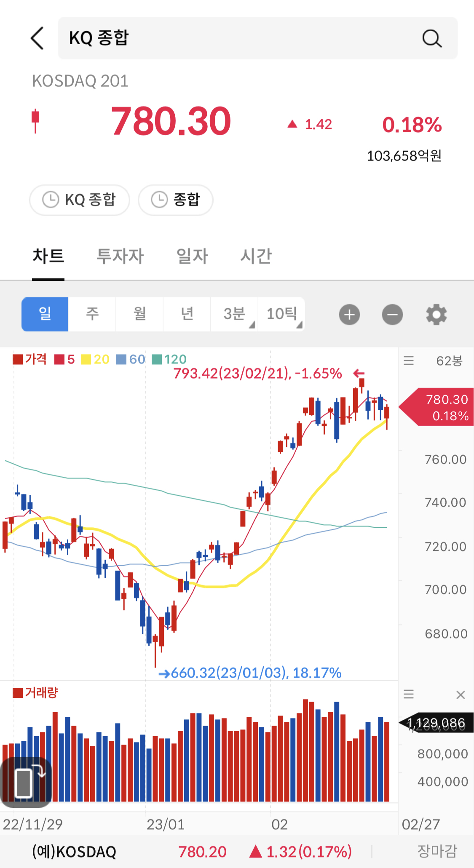This screenshot has width=474, height=868.
Task: Tap the screen rotate floating icon
Action: pyautogui.click(x=26, y=783)
